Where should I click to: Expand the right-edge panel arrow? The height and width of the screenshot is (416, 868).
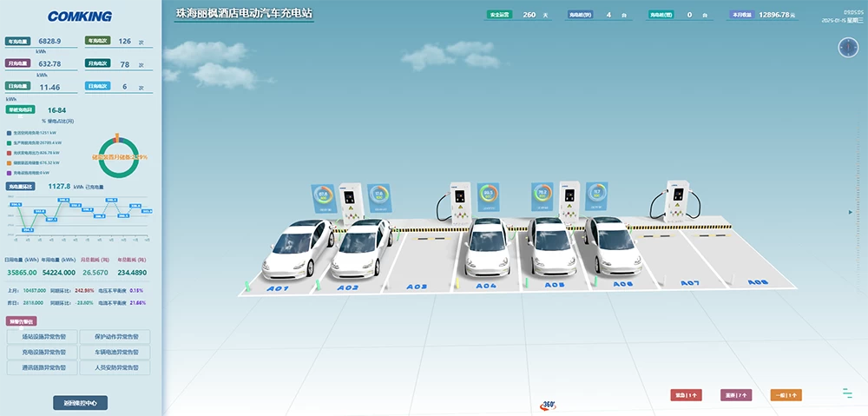(851, 212)
